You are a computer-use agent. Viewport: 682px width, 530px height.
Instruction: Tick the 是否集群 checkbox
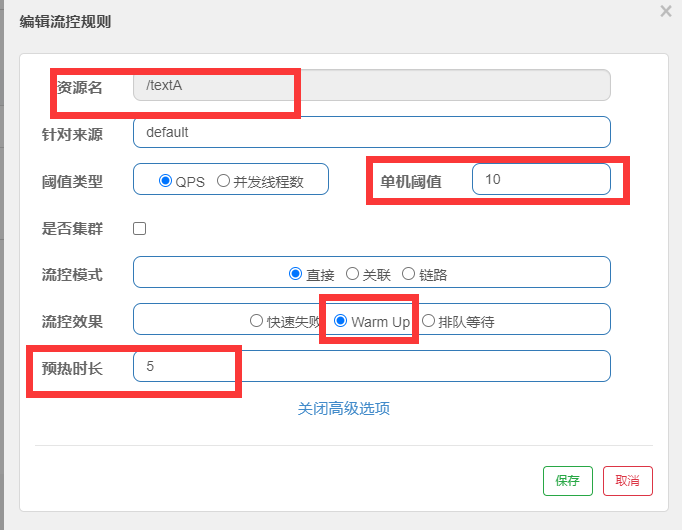(140, 228)
